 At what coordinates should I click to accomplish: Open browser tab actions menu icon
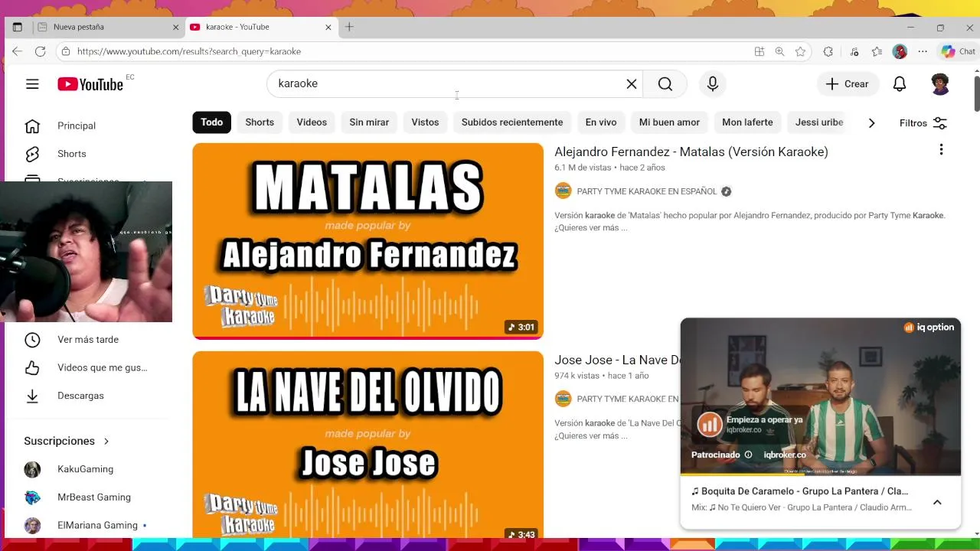tap(17, 27)
